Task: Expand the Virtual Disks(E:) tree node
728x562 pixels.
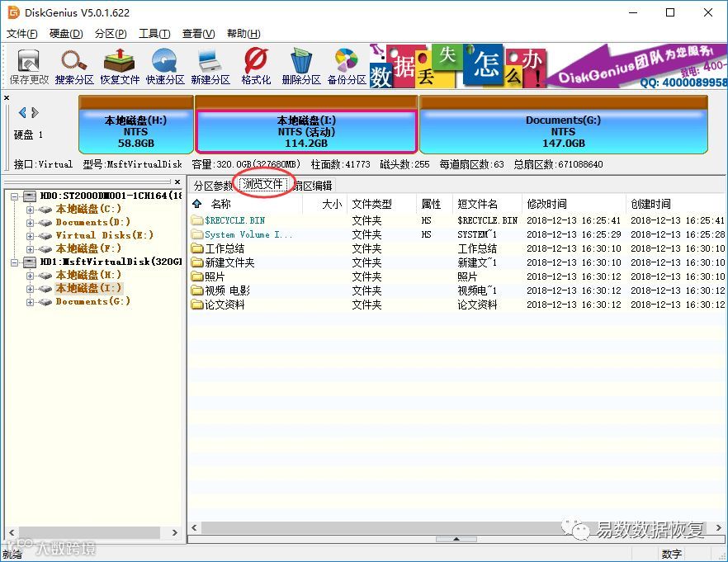Action: (x=30, y=236)
